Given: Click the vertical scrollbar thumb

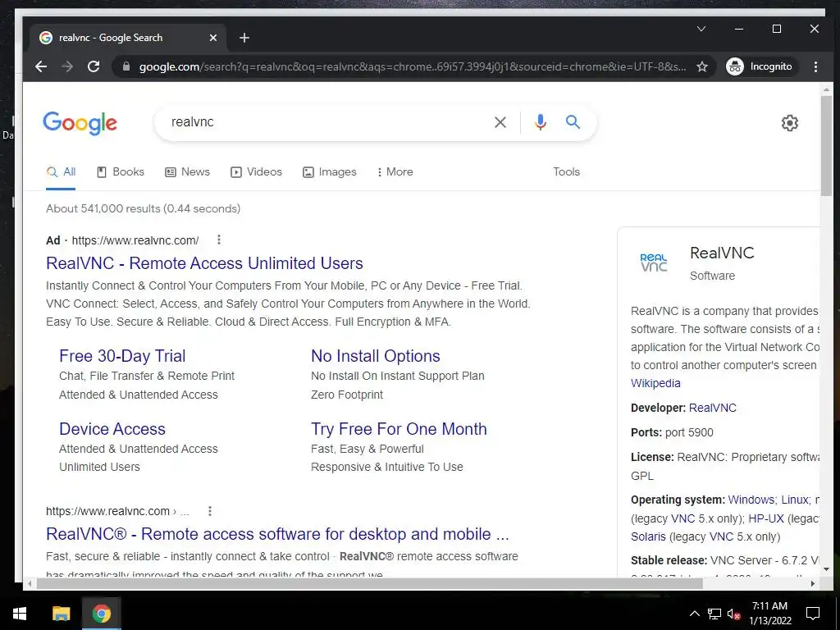Looking at the screenshot, I should [826, 146].
